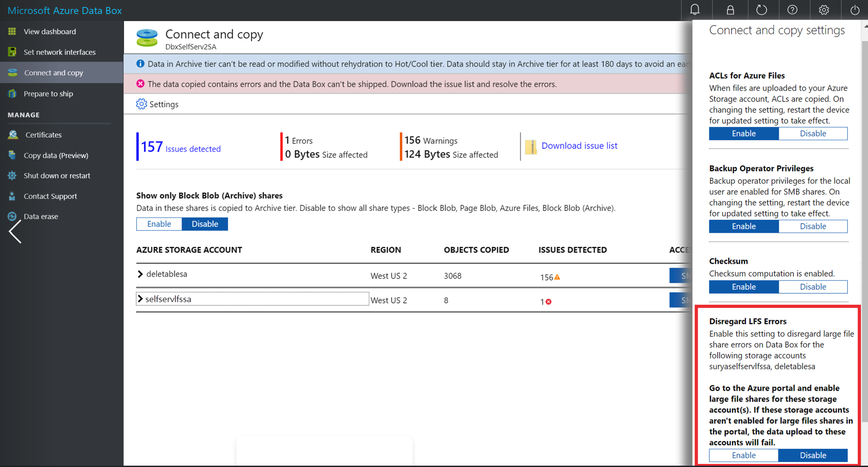868x467 pixels.
Task: Click the Certificates icon
Action: click(x=13, y=134)
